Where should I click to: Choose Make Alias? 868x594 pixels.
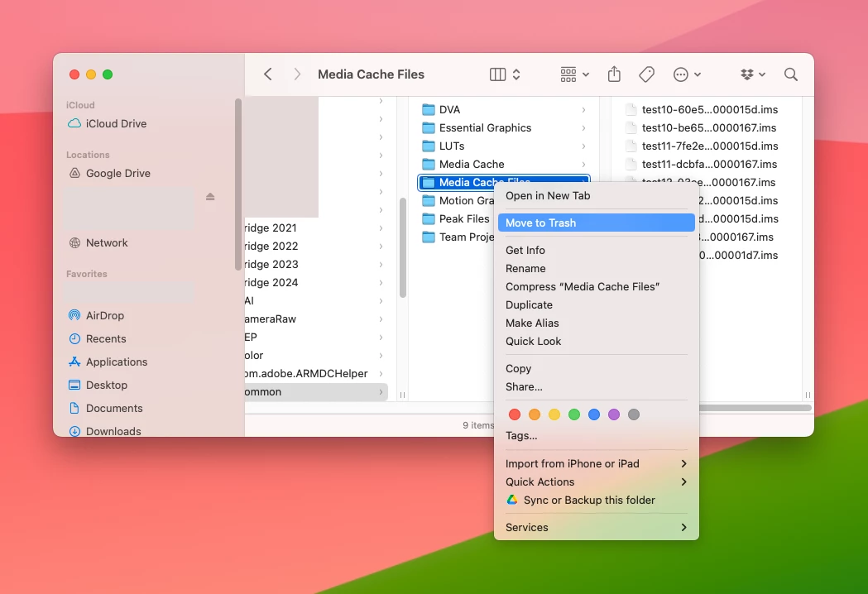tap(597, 323)
